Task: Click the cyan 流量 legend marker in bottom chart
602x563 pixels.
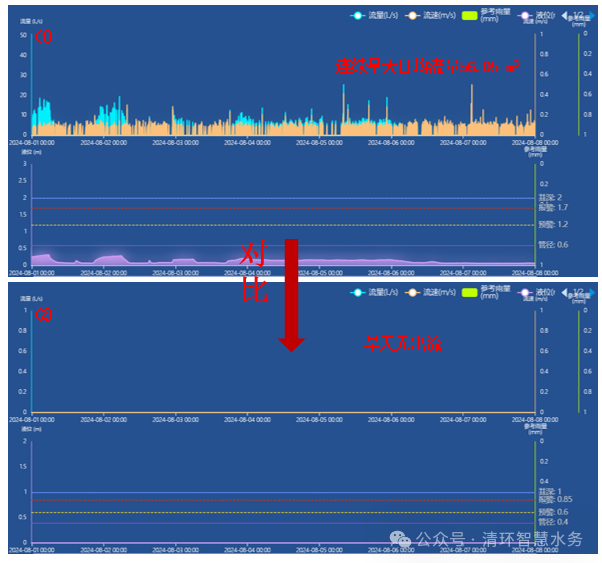Action: [358, 292]
